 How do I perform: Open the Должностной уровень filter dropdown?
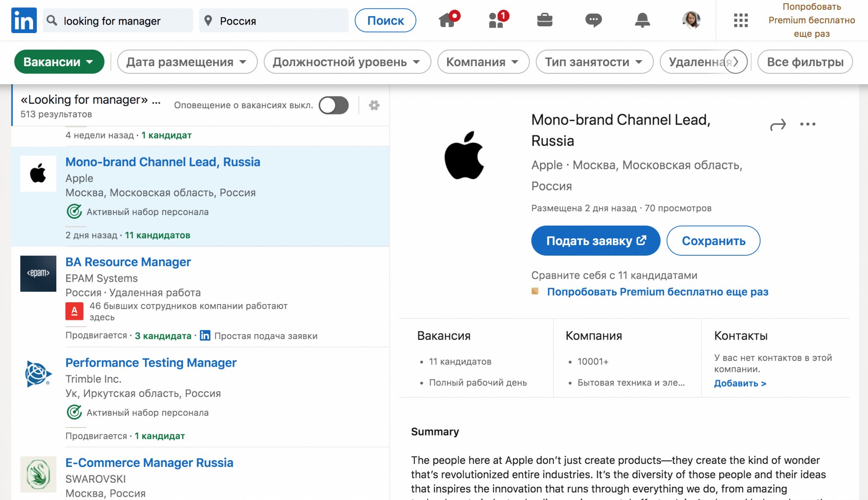(347, 62)
